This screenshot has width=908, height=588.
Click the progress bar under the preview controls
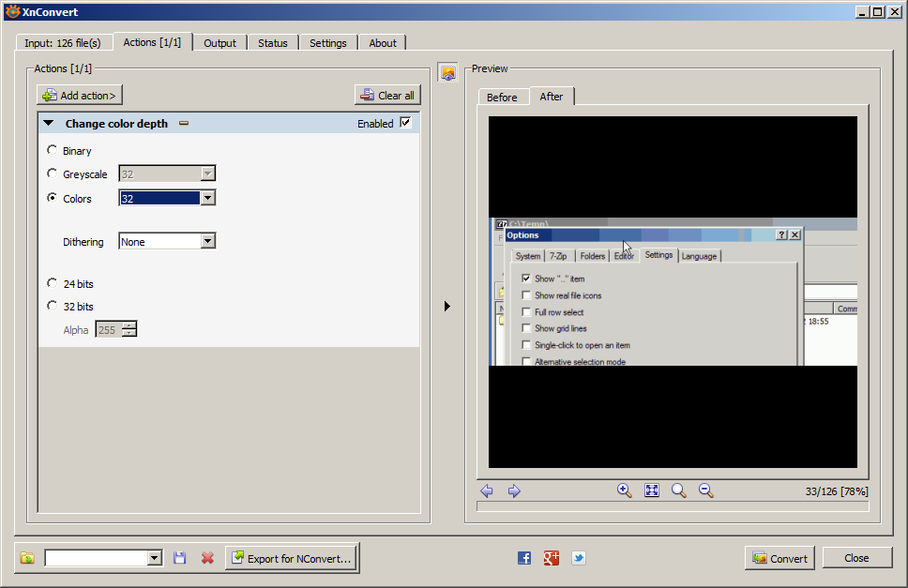673,506
